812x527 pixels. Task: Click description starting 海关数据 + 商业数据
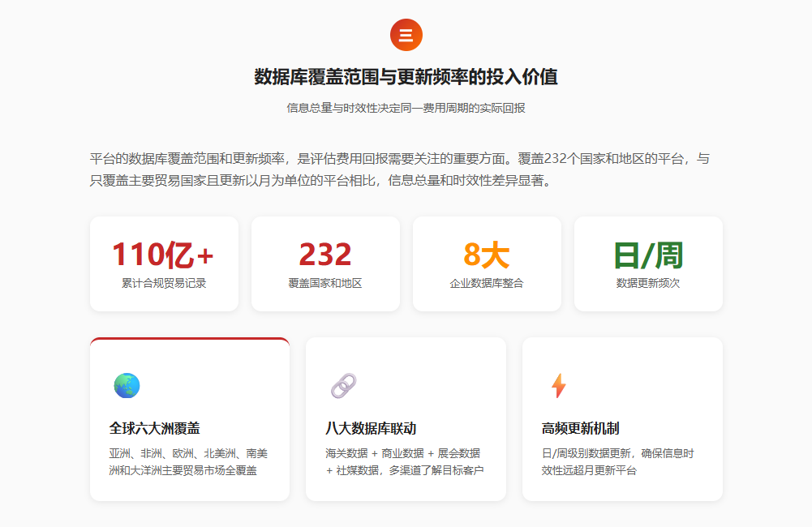point(405,462)
